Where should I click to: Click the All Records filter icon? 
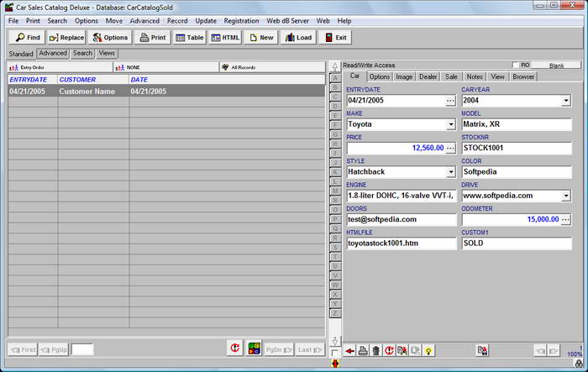point(225,67)
